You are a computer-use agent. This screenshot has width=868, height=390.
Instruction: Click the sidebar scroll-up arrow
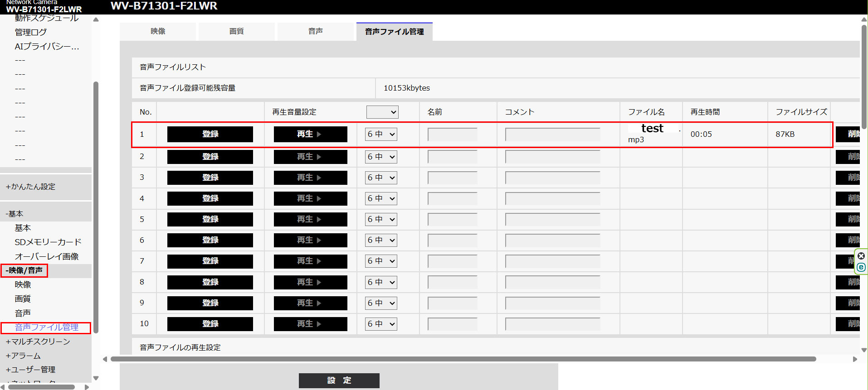click(96, 19)
